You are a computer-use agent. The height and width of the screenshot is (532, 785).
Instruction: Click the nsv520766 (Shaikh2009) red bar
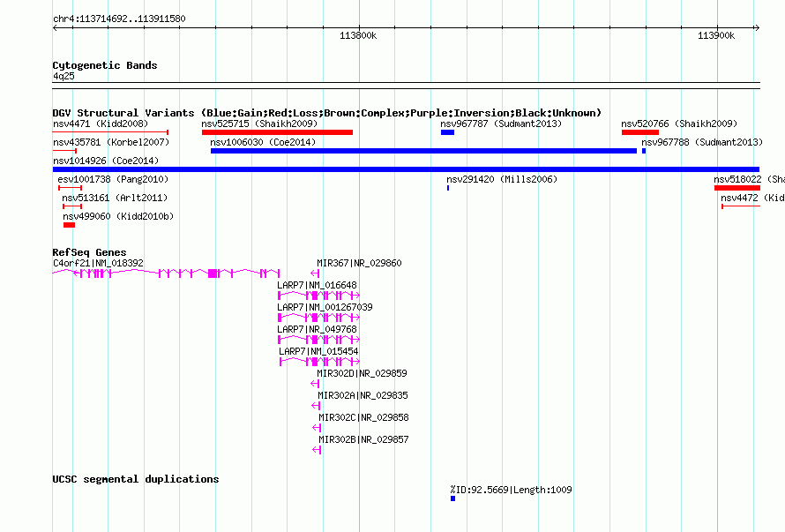point(640,132)
